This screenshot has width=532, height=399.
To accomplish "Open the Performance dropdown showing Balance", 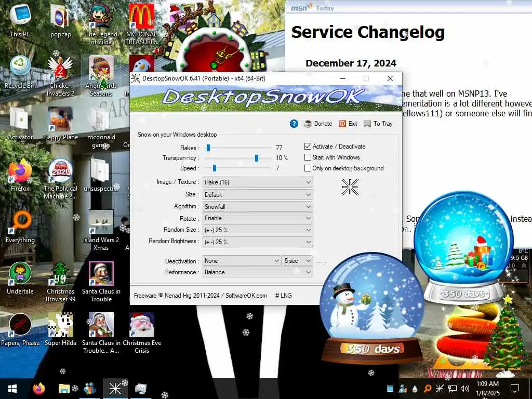I will click(258, 272).
